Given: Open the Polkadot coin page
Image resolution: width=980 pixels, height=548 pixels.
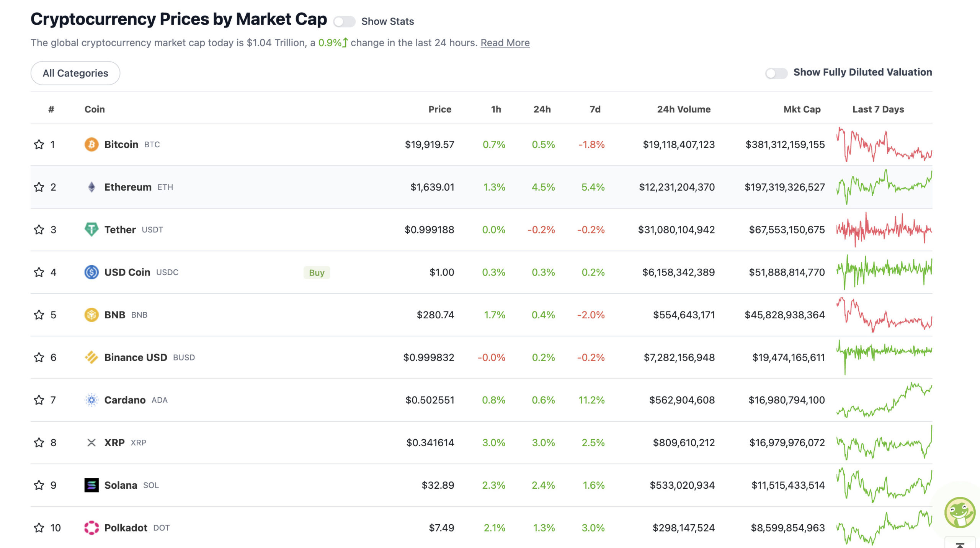Looking at the screenshot, I should pyautogui.click(x=126, y=528).
